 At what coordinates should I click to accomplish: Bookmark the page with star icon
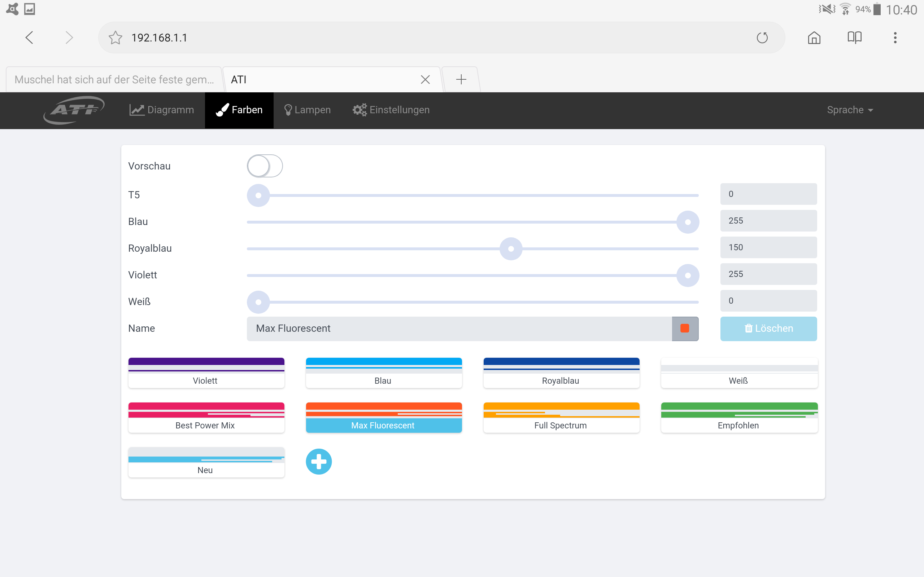click(115, 38)
